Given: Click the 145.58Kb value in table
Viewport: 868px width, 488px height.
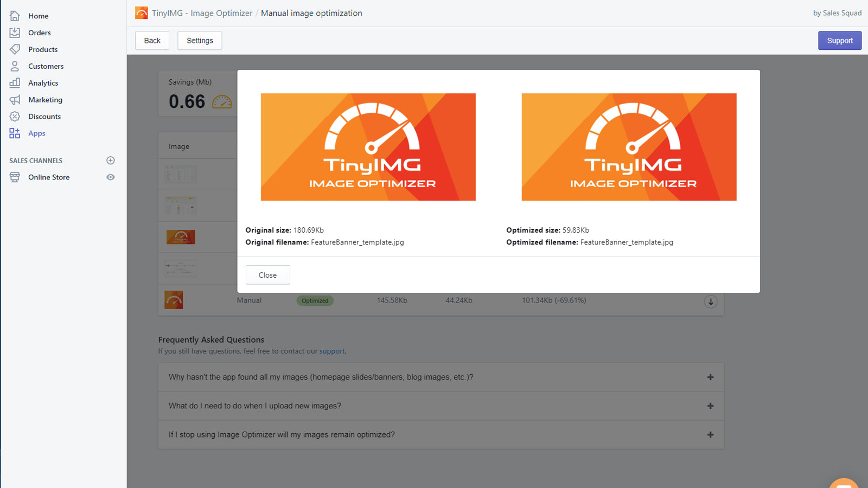Looking at the screenshot, I should click(x=392, y=300).
